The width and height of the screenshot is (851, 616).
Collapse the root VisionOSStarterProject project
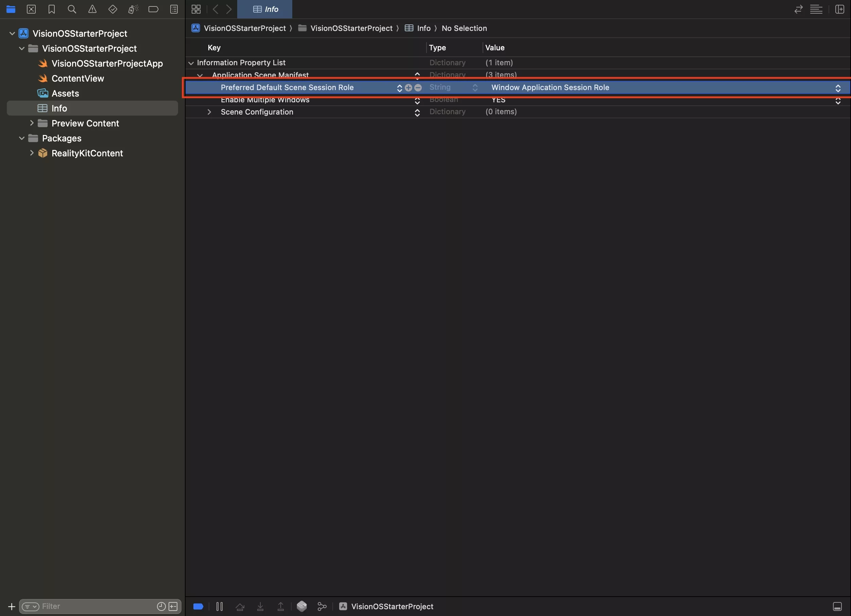click(x=12, y=33)
